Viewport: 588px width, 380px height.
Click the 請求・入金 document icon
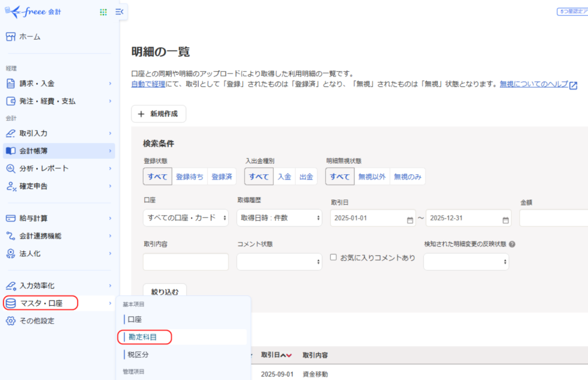10,83
